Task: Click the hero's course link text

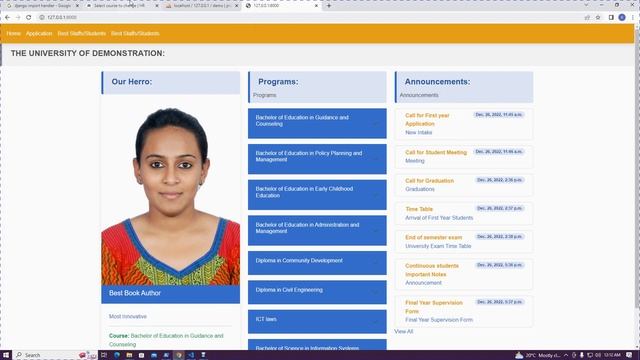Action: pos(166,340)
